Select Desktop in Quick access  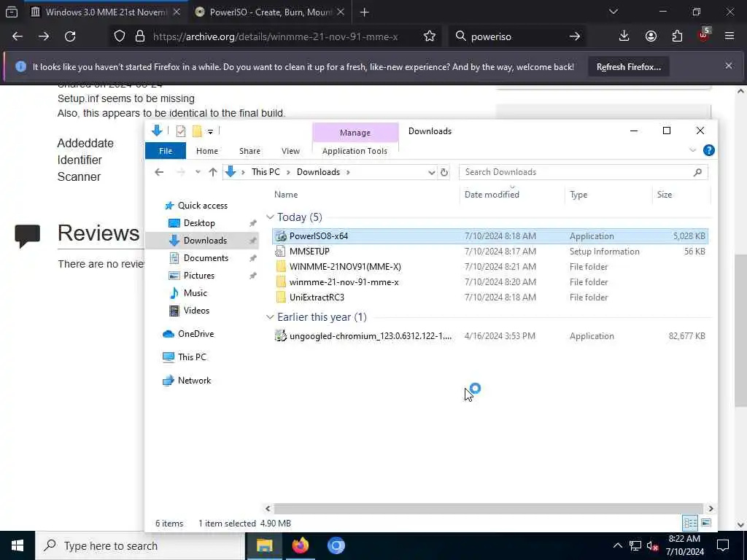(x=199, y=223)
